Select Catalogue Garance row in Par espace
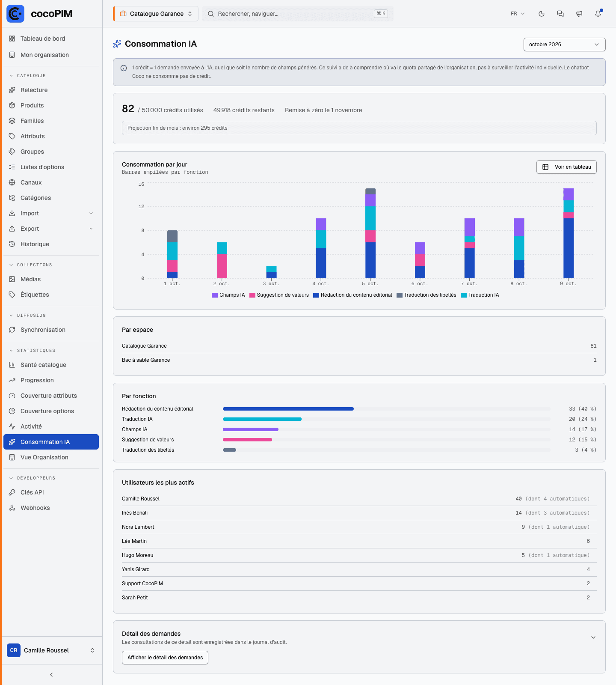Viewport: 616px width, 685px height. tap(359, 346)
